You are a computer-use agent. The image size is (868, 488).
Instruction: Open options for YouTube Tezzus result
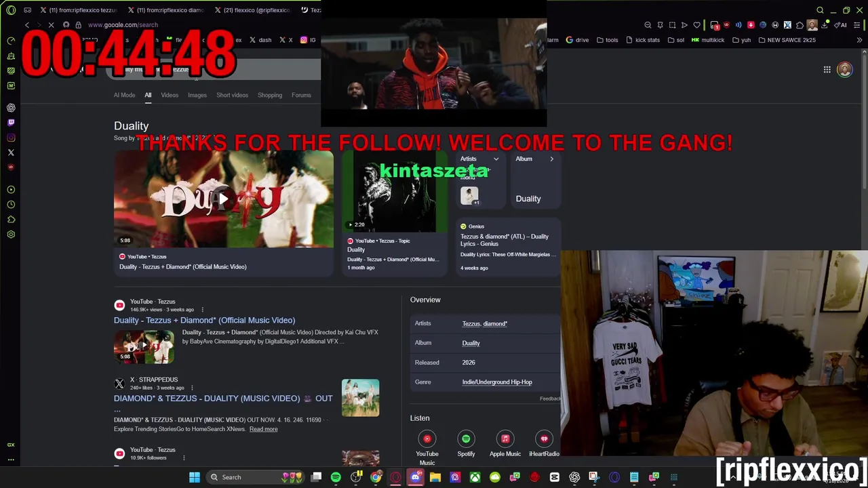click(x=202, y=310)
